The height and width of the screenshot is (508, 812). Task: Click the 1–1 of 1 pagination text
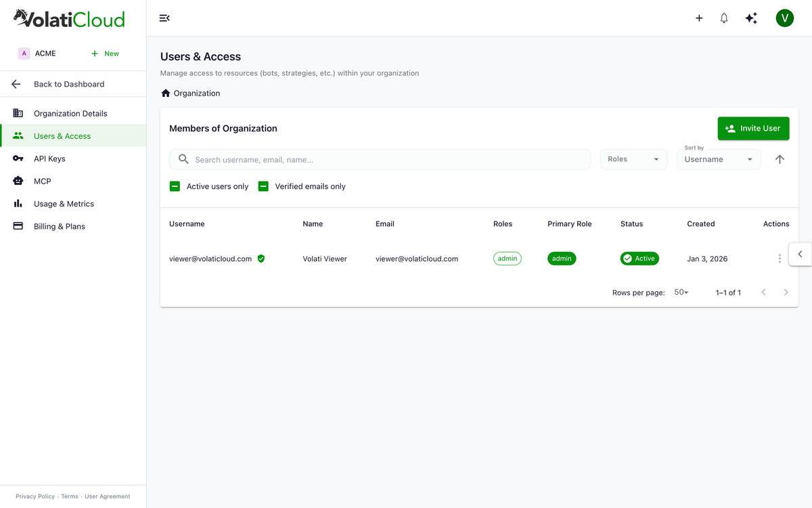(x=728, y=293)
